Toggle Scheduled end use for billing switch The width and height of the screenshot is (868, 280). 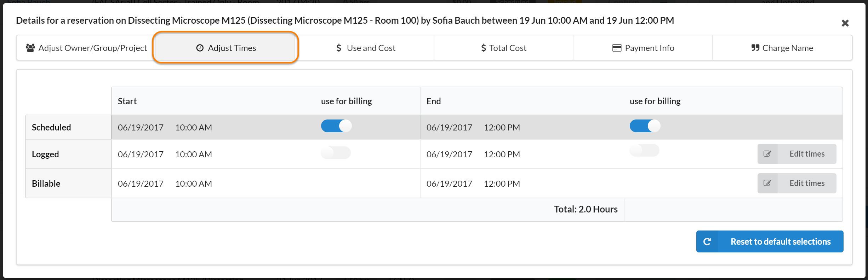pos(645,126)
